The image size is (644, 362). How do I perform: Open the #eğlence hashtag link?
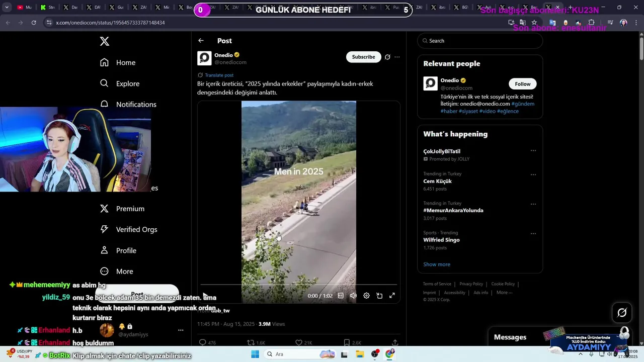point(508,111)
